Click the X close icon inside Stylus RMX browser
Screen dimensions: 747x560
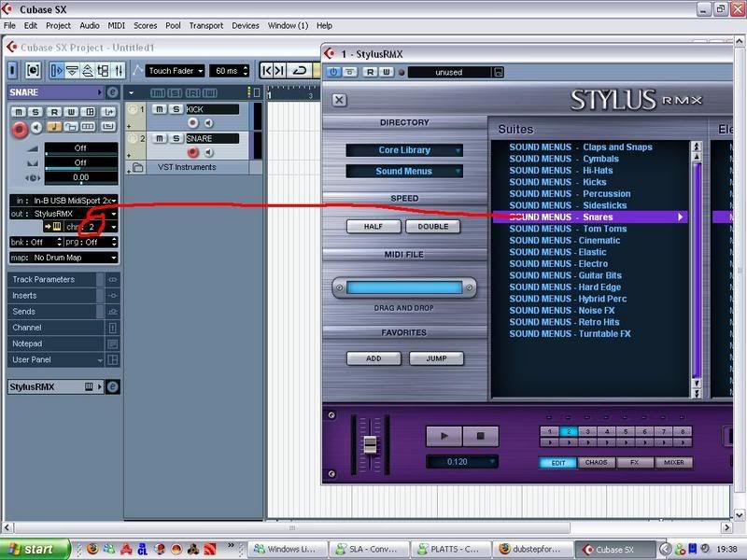point(339,100)
